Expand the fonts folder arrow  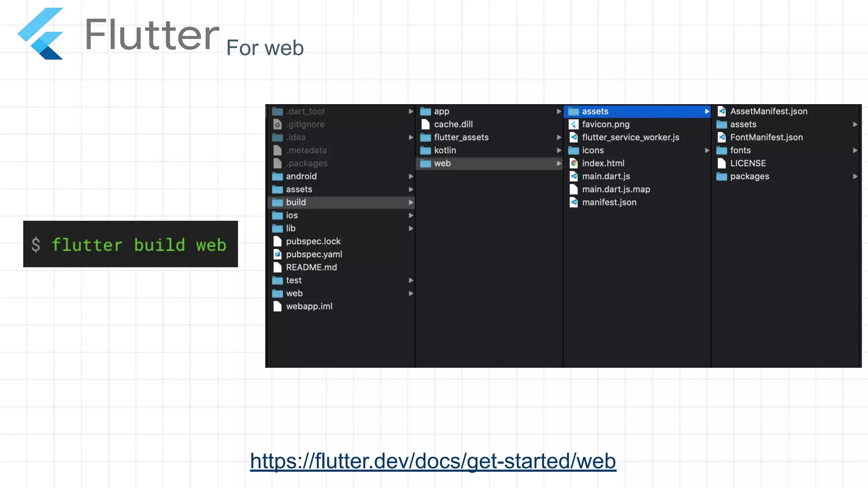(x=855, y=150)
